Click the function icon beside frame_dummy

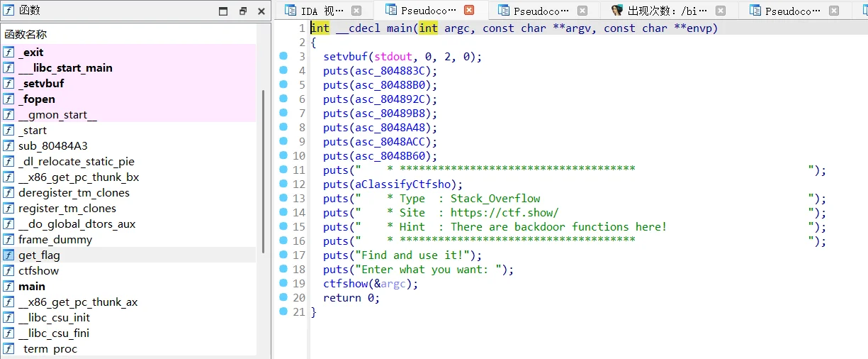click(9, 240)
